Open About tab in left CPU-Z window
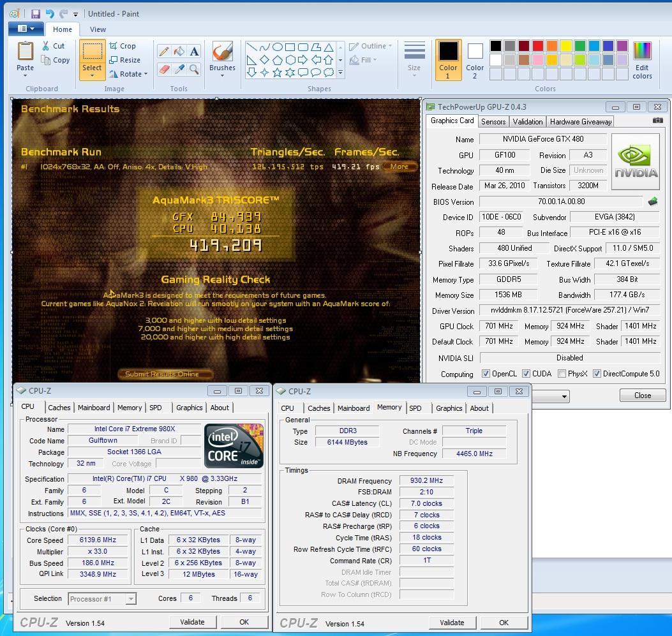 [220, 408]
